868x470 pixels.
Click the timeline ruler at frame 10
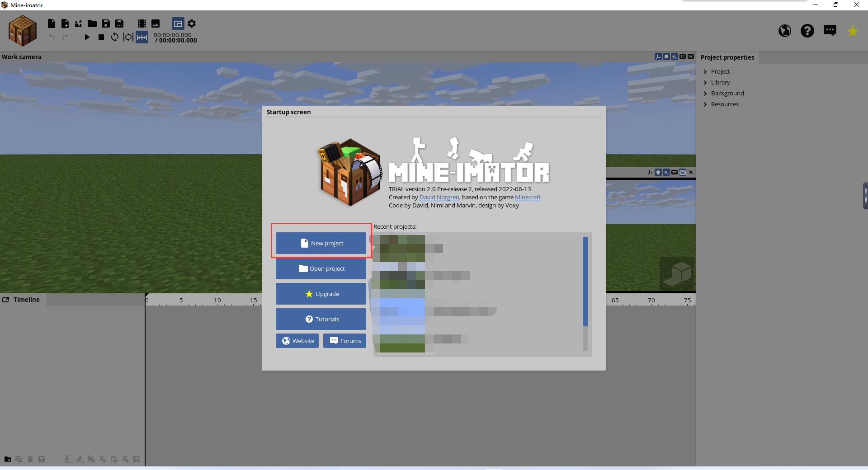[217, 301]
